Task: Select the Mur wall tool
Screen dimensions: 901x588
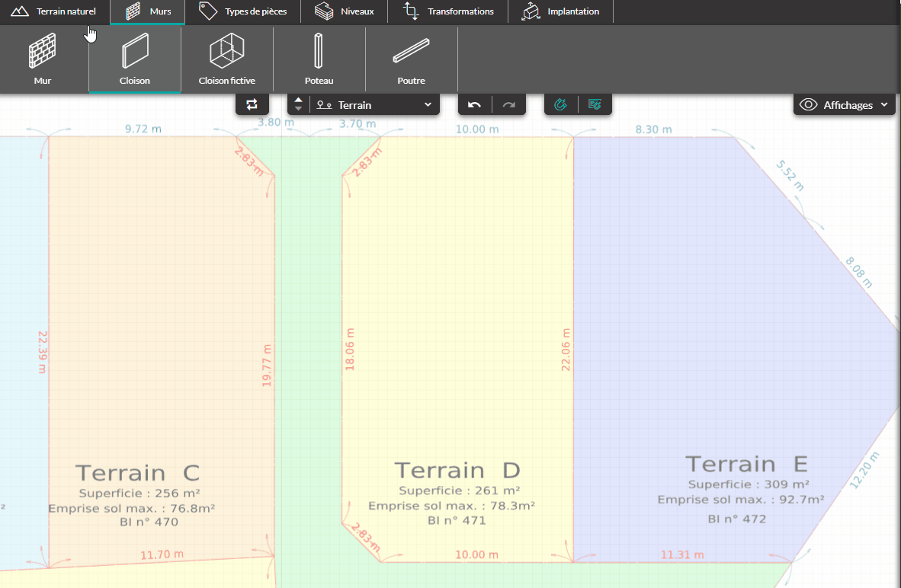Action: tap(43, 59)
